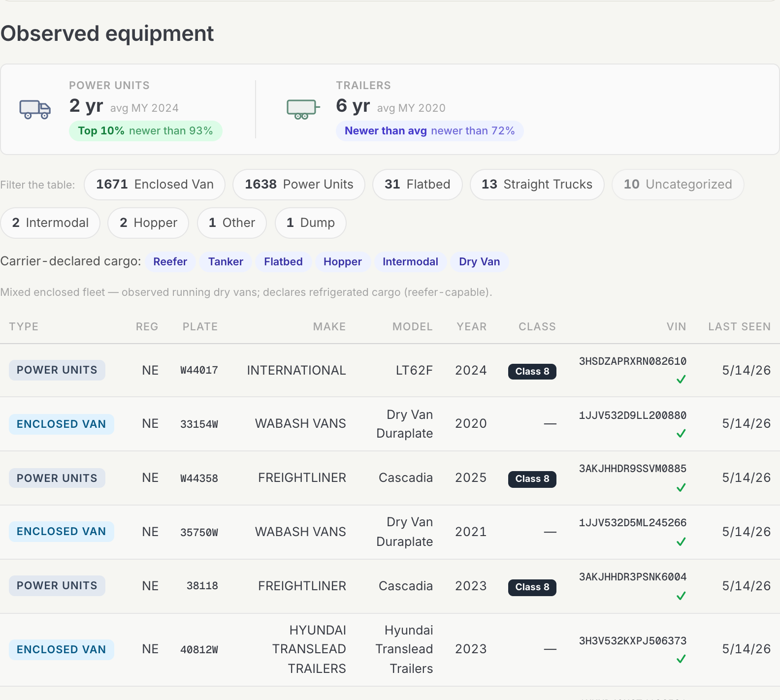Select plate W44017
The image size is (780, 700).
[x=199, y=370]
